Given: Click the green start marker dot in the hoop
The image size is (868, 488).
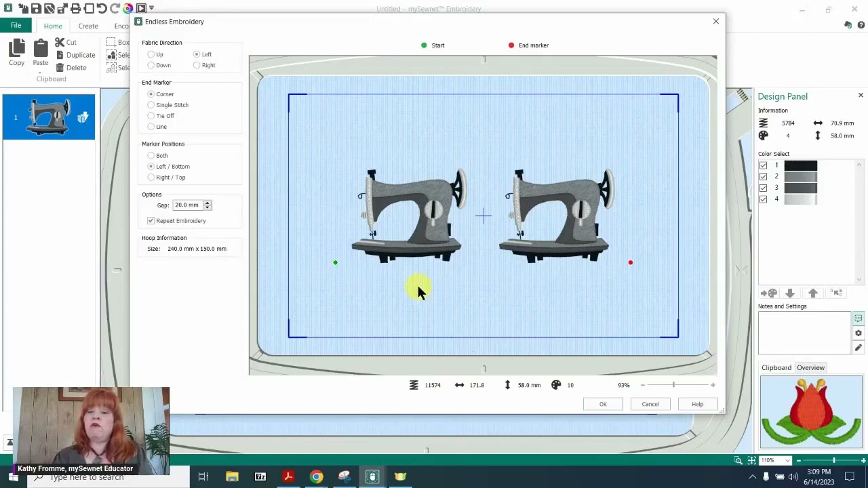Looking at the screenshot, I should (x=335, y=263).
